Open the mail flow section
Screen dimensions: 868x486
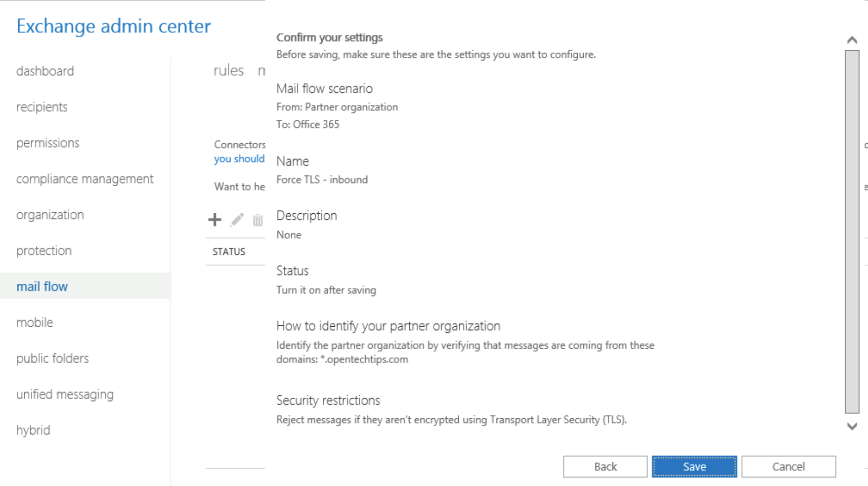click(42, 286)
